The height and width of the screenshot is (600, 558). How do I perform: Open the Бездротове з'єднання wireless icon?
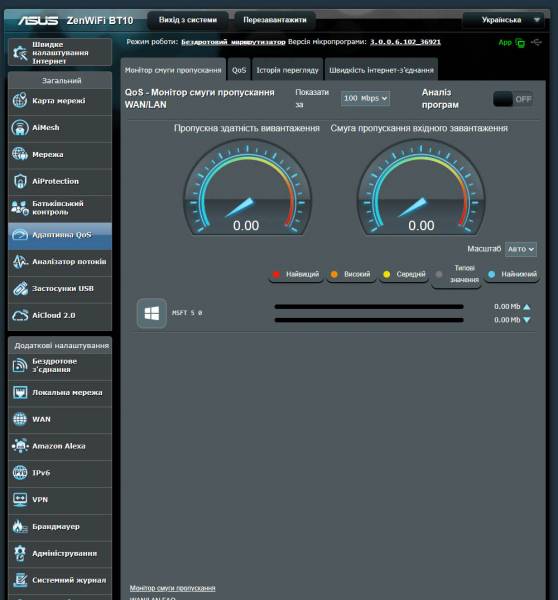[20, 365]
